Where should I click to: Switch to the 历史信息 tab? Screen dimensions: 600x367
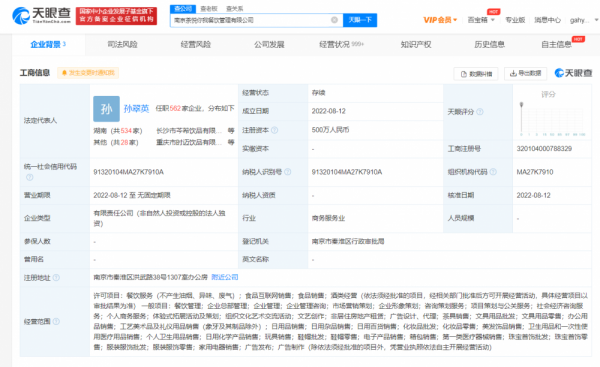tap(489, 44)
